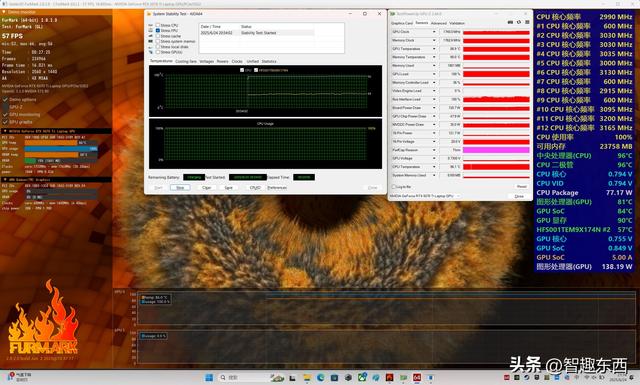Click Stop button in stability test
This screenshot has height=385, width=640.
(x=180, y=188)
